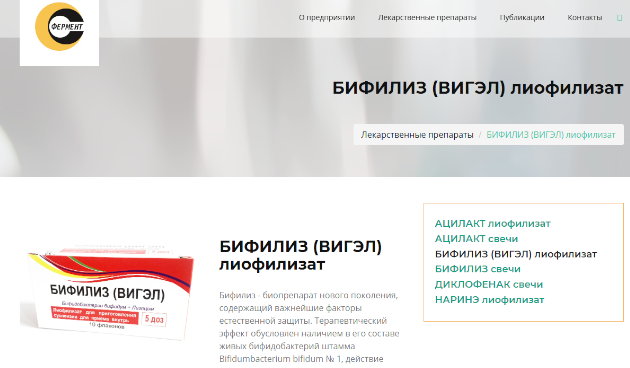Screen dimensions: 630x368
Task: Click the green БИФИЛИЗ (ВИГЭЛ) breadcrumb item
Action: pos(551,135)
